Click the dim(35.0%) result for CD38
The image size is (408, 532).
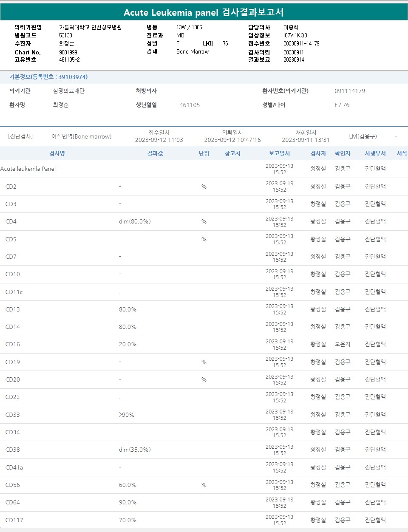(x=135, y=450)
